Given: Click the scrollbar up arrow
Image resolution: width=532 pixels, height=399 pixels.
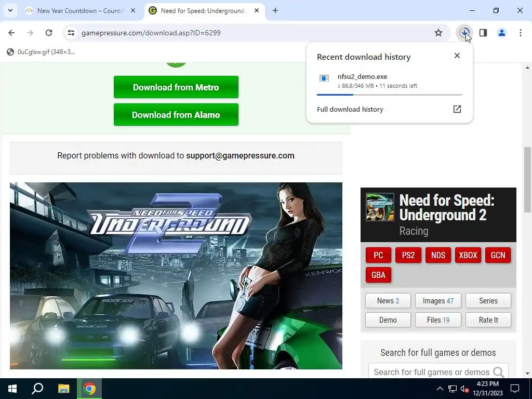Looking at the screenshot, I should pyautogui.click(x=527, y=68).
